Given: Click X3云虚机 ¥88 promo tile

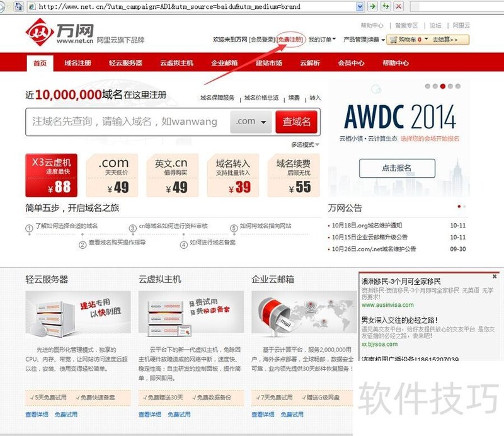Looking at the screenshot, I should 52,175.
